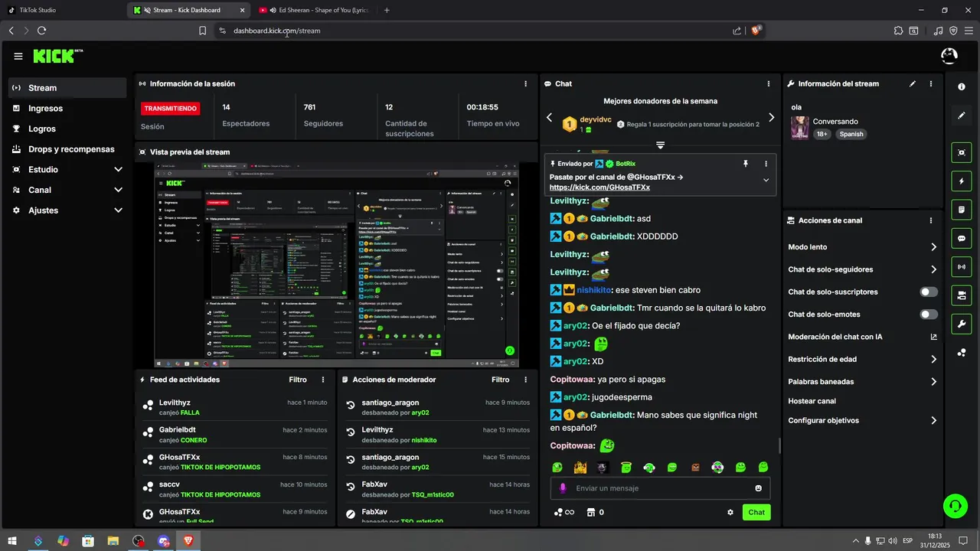Click the stream preview thumbnail
The image size is (980, 551).
click(337, 265)
